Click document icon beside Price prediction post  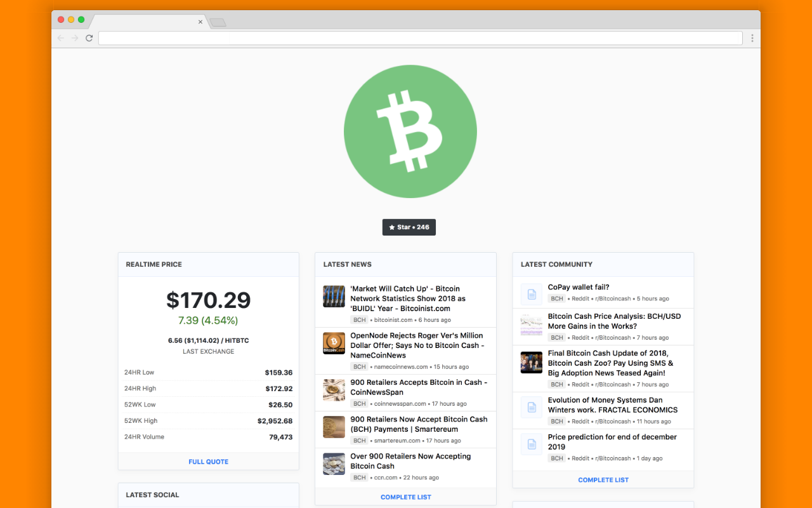(x=532, y=444)
